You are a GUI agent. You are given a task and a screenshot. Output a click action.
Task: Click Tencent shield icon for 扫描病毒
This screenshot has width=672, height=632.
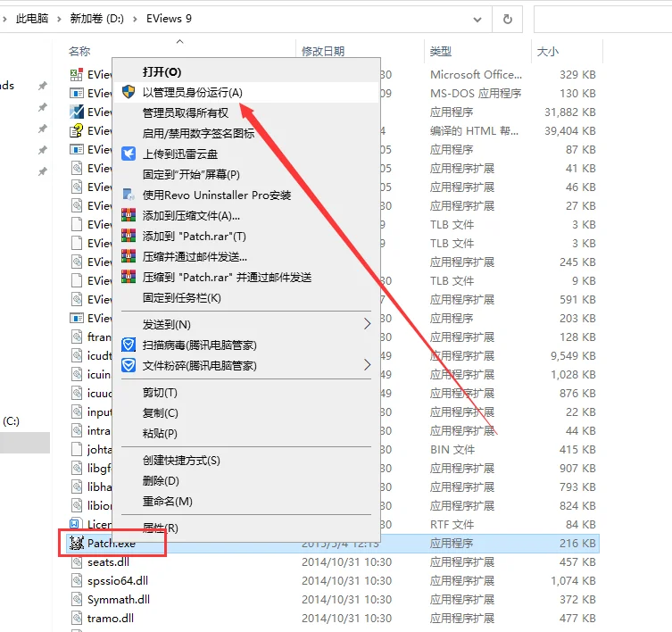(129, 345)
